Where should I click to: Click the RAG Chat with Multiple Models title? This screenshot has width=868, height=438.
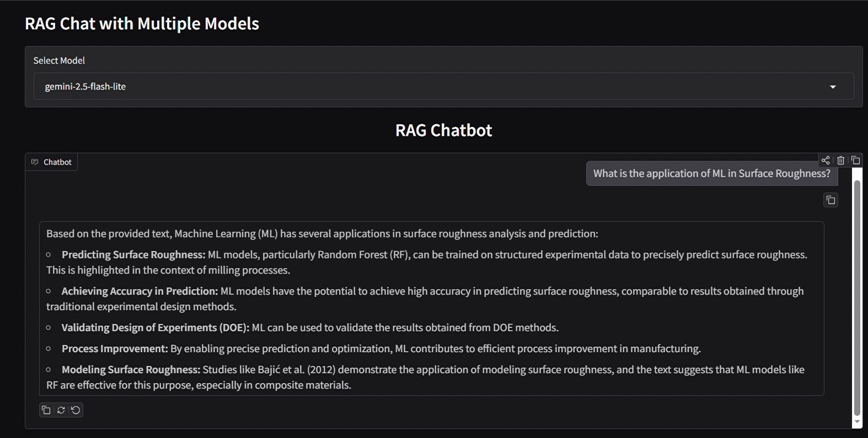141,23
